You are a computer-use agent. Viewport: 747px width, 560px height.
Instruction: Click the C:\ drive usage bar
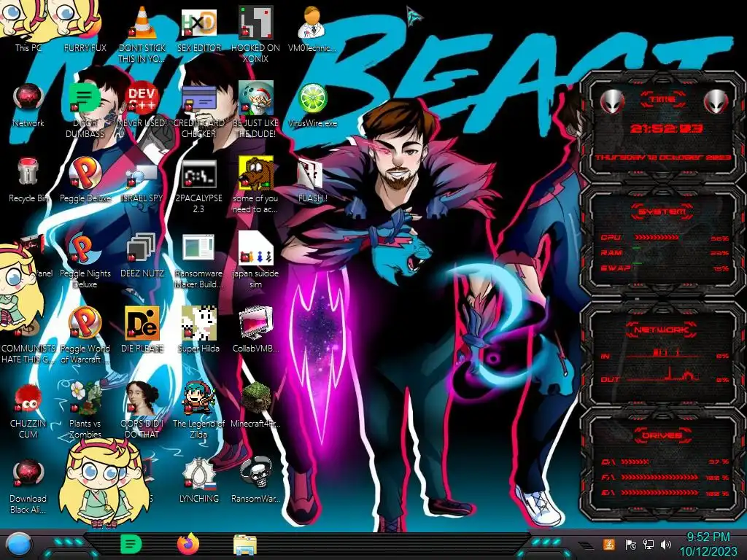[635, 462]
